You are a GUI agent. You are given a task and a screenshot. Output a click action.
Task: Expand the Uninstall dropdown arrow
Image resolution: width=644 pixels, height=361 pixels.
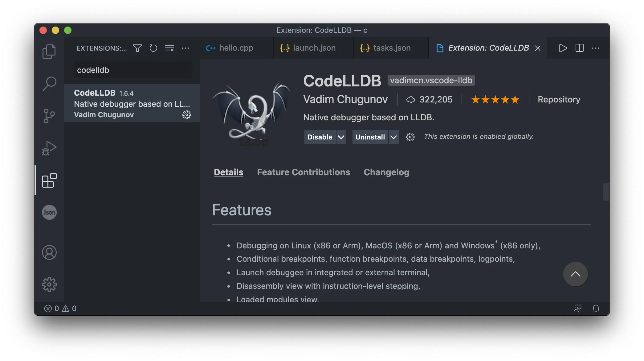coord(393,137)
